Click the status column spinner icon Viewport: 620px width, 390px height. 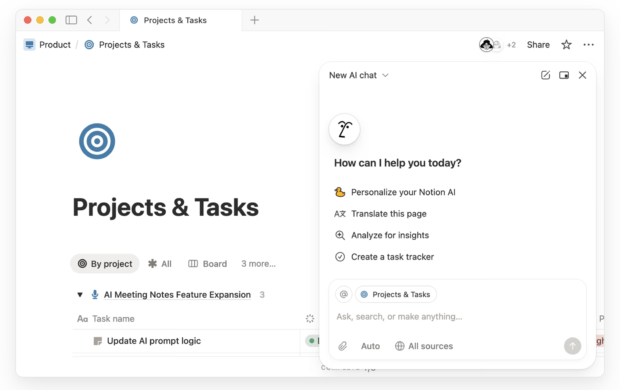[310, 318]
